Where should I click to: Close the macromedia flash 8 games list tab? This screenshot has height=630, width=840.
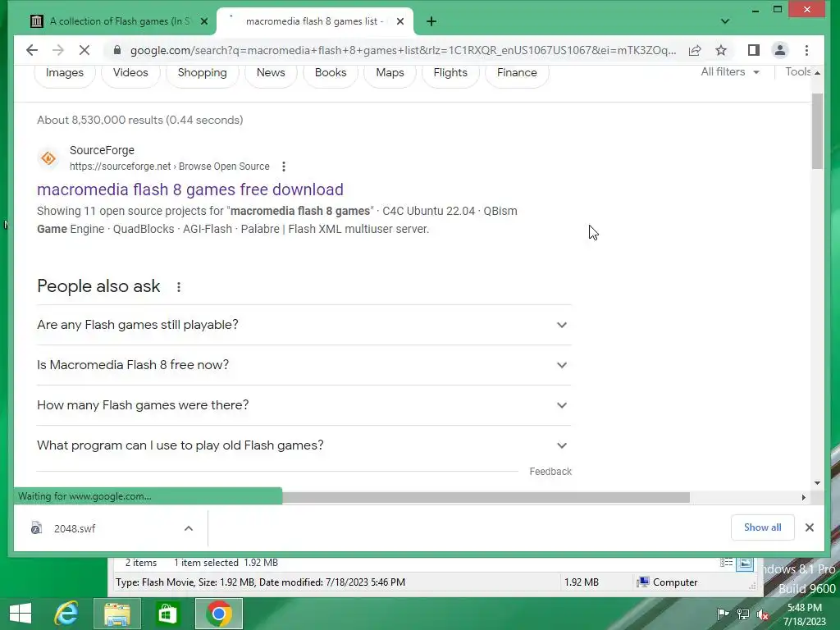click(x=400, y=21)
